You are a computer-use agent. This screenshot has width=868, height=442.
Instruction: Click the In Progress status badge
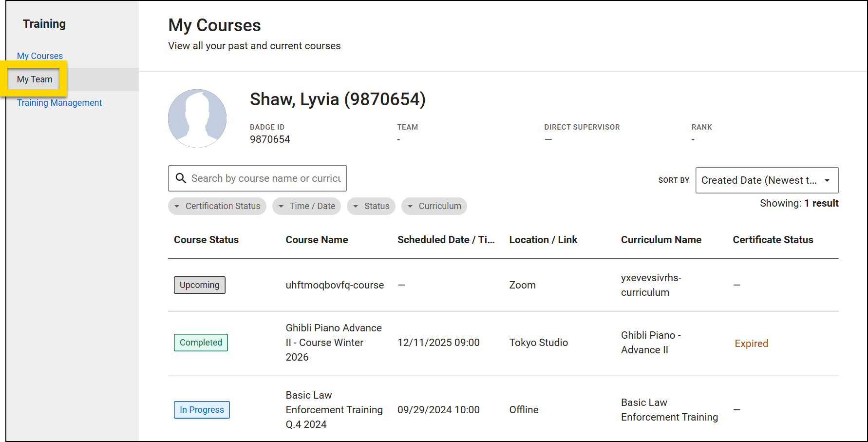[202, 409]
